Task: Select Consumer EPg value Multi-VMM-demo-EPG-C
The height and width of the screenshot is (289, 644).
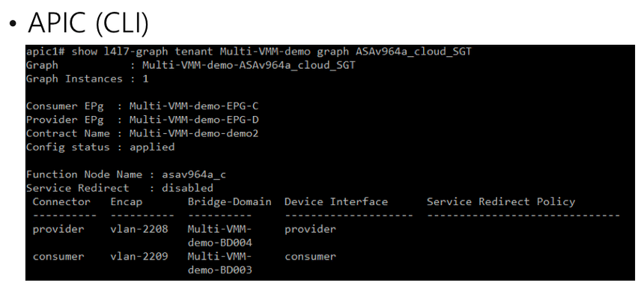Action: [x=194, y=106]
